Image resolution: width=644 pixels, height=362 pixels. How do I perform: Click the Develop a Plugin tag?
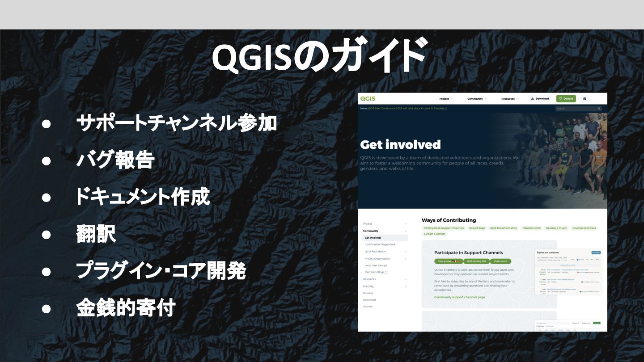pos(556,228)
